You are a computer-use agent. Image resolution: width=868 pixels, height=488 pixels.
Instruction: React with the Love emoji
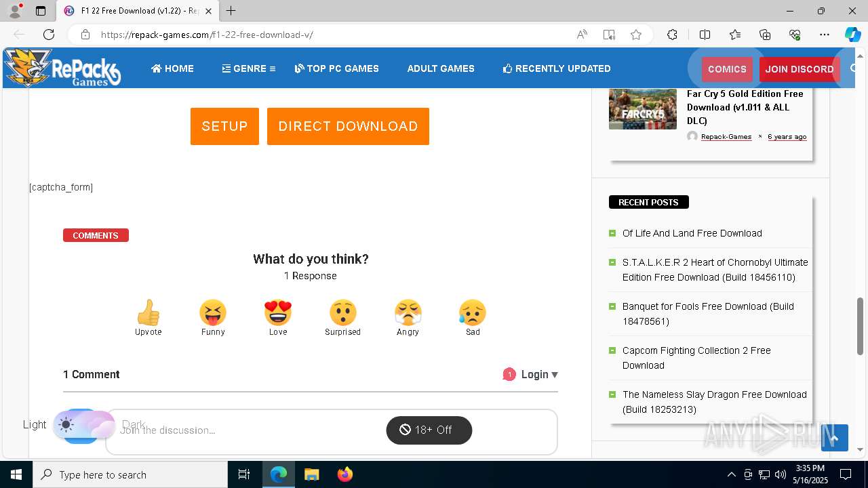(278, 312)
